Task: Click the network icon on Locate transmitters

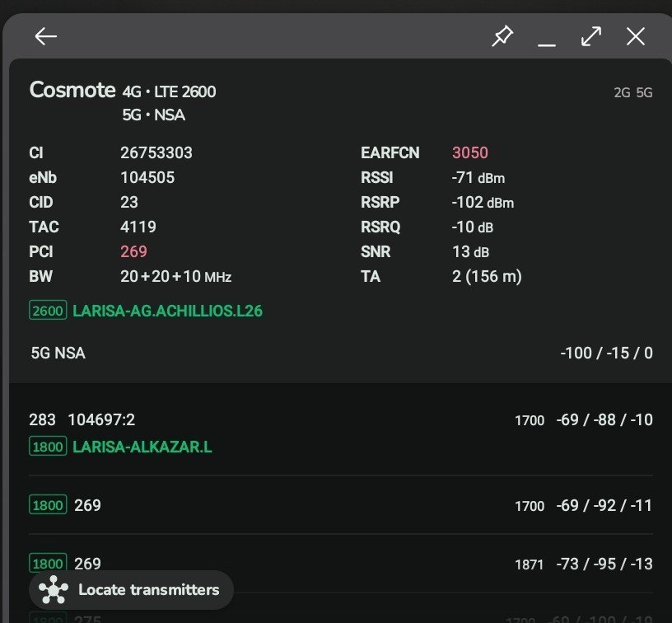Action: tap(54, 589)
